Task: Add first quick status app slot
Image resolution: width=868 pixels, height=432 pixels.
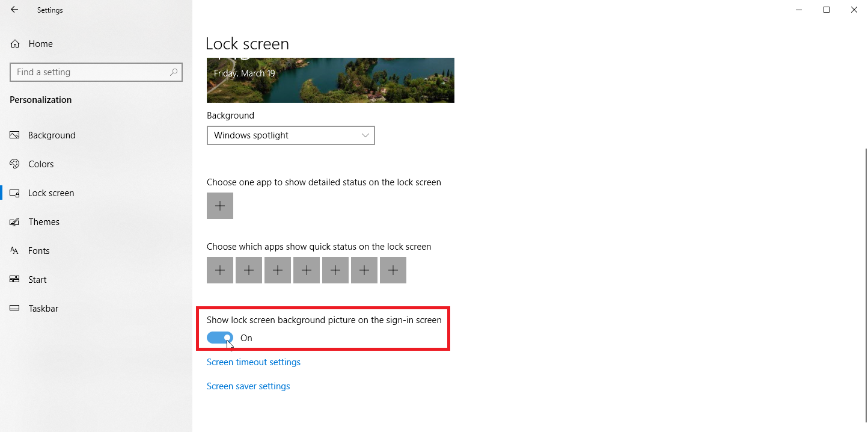Action: [220, 270]
